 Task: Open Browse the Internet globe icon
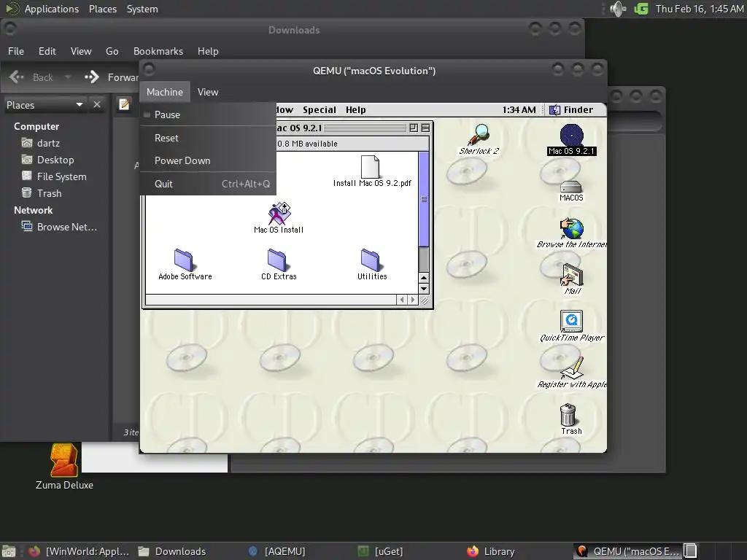click(x=572, y=228)
